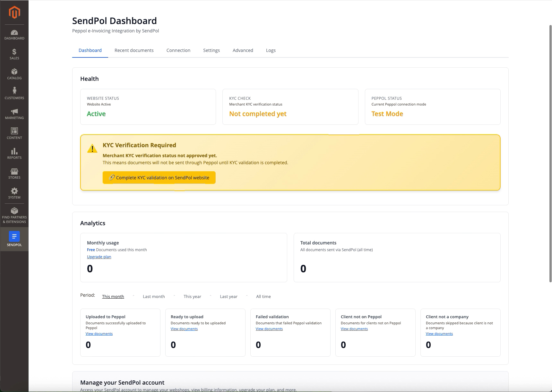Go to the Advanced tab
This screenshot has height=392, width=552.
point(243,50)
